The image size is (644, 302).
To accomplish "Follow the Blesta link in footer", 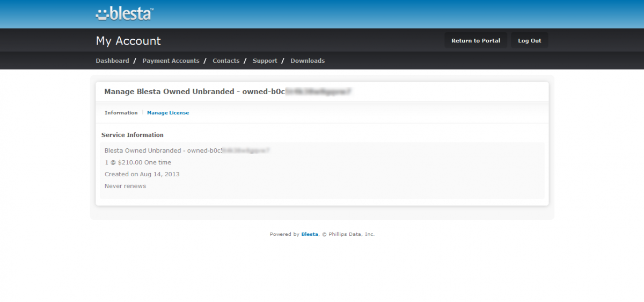I will point(310,234).
